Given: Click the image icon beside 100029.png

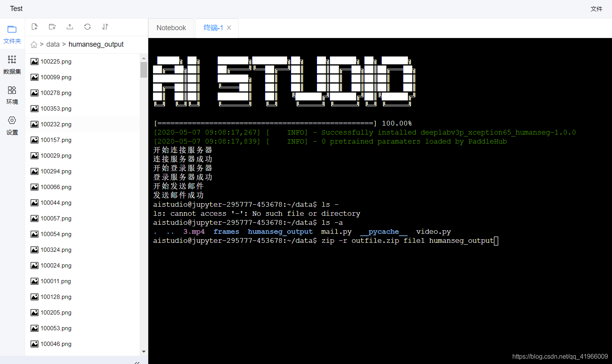Looking at the screenshot, I should coord(35,156).
